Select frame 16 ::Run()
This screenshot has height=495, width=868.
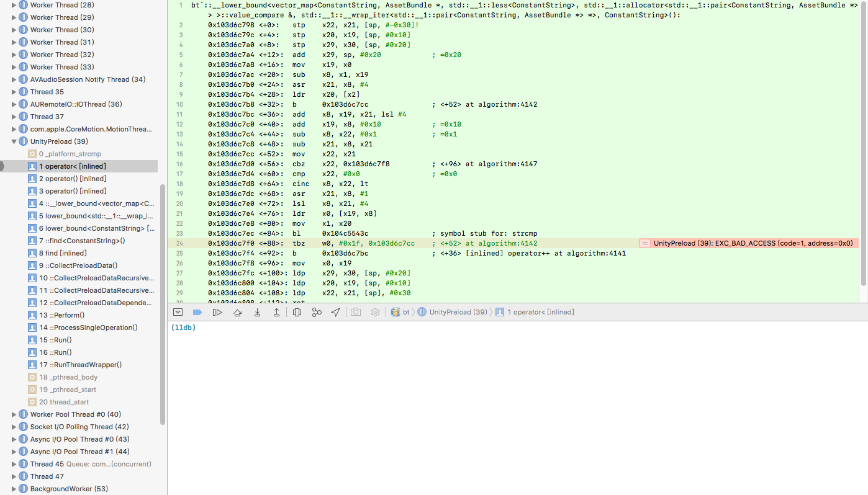tap(79, 352)
